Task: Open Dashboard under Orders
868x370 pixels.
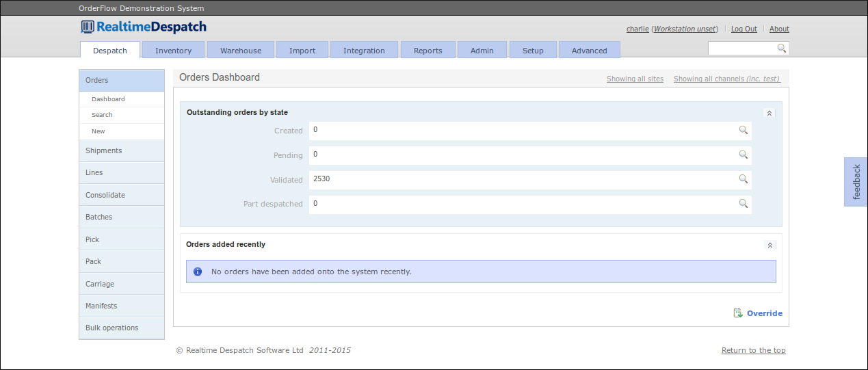Action: 122,99
